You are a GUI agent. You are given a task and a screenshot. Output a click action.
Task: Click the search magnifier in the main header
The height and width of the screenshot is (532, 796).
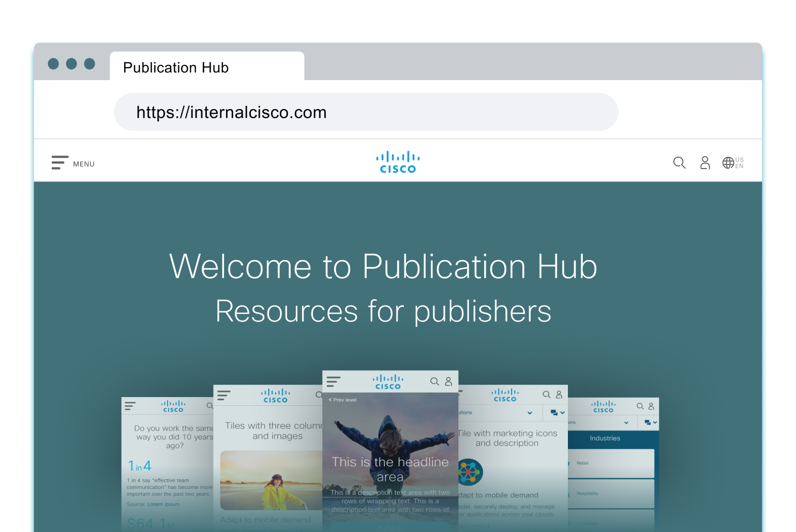click(679, 163)
